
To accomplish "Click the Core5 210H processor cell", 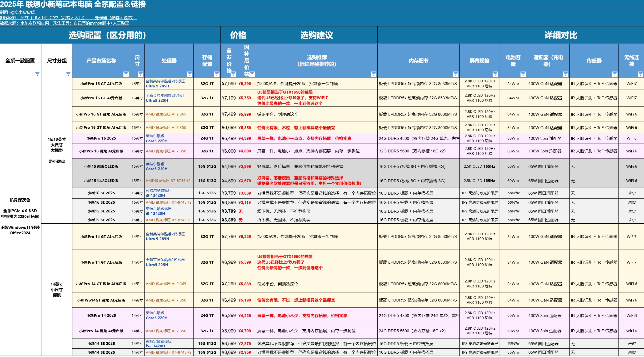I will [x=169, y=166].
